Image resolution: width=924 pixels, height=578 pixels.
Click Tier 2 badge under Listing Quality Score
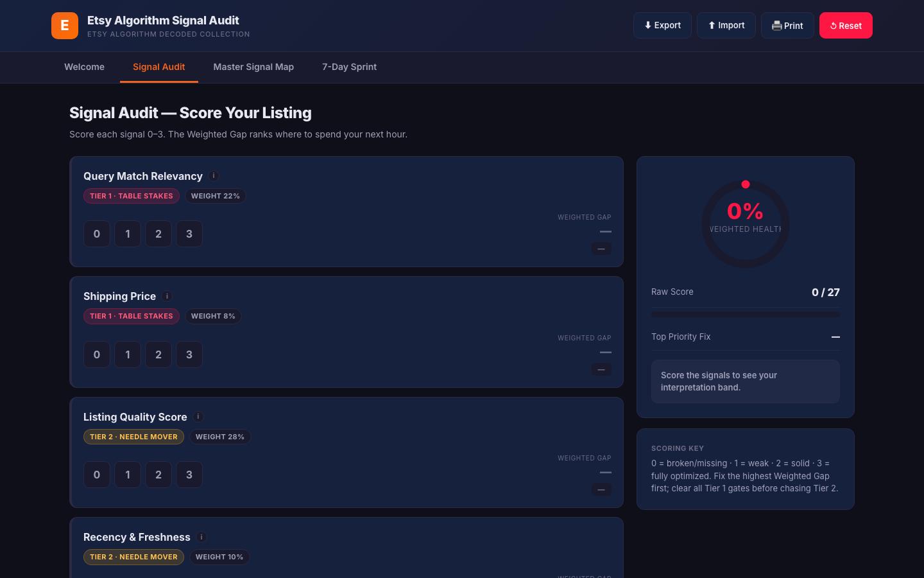(x=133, y=437)
